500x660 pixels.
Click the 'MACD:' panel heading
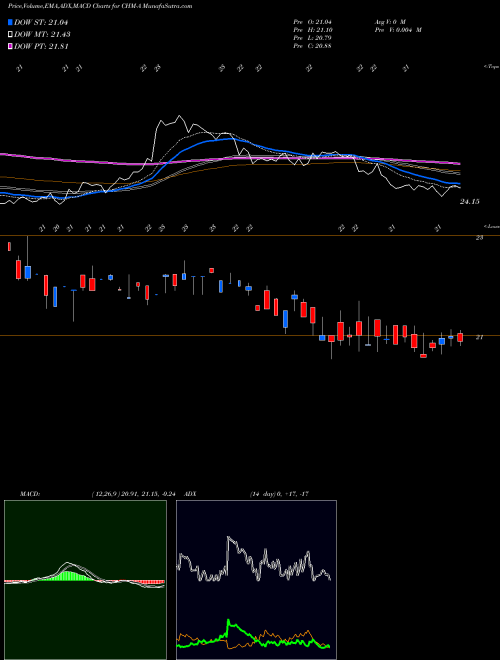pos(30,494)
